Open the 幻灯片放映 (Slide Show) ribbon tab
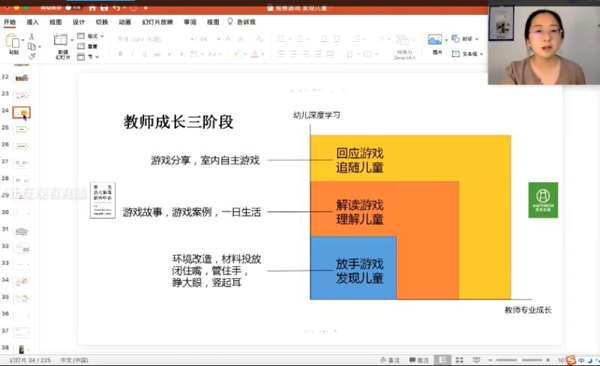Image resolution: width=600 pixels, height=366 pixels. coord(157,22)
